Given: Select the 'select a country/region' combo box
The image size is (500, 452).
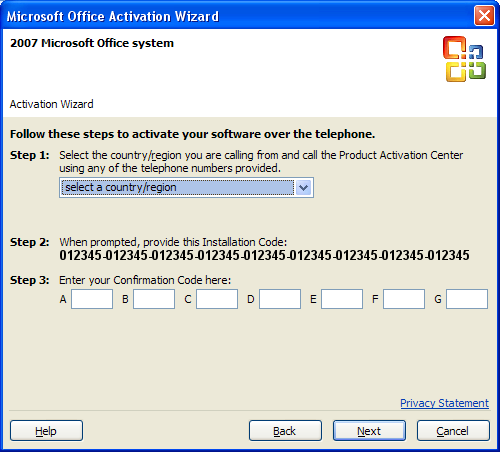Looking at the screenshot, I should pos(186,188).
